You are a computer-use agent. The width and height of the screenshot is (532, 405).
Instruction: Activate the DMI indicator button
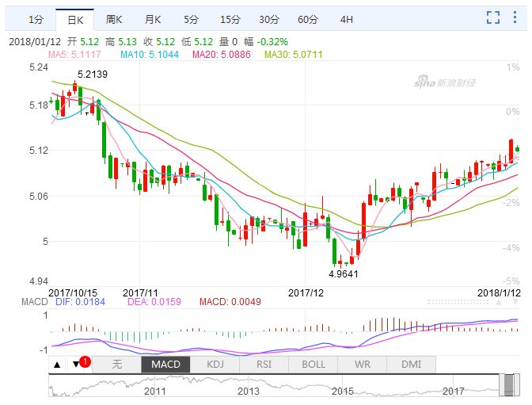(x=411, y=365)
